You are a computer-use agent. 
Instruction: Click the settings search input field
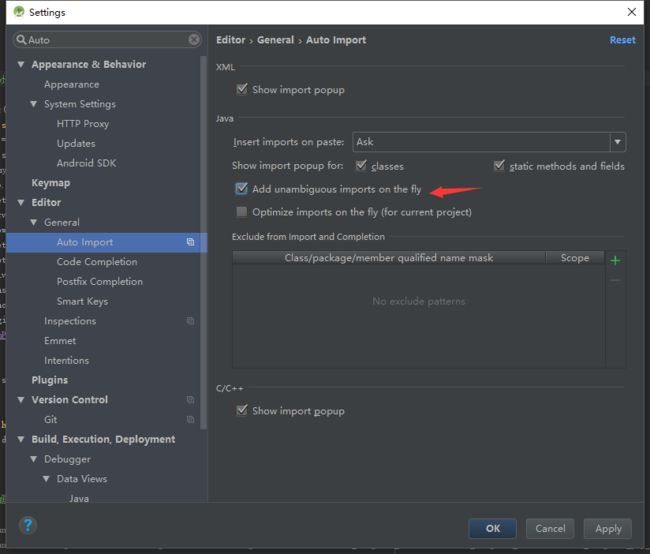(x=107, y=40)
